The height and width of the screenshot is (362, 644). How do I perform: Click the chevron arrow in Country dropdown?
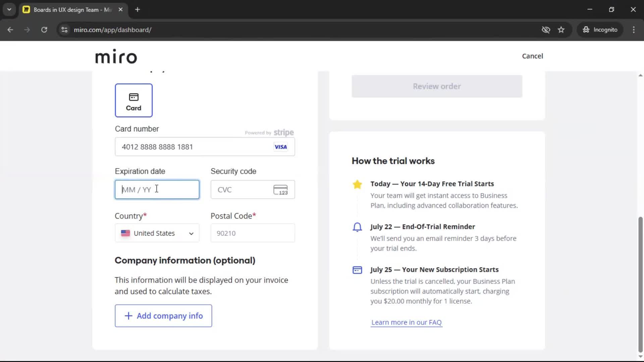[191, 234]
